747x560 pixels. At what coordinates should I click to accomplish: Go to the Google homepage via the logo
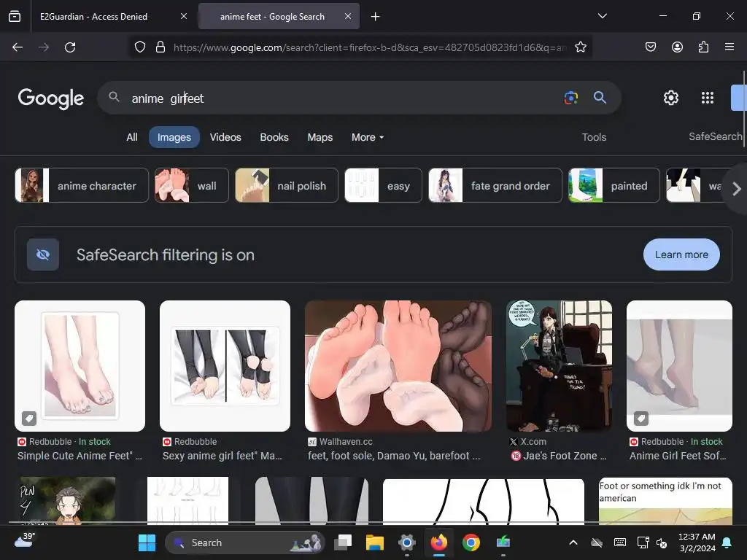(50, 98)
